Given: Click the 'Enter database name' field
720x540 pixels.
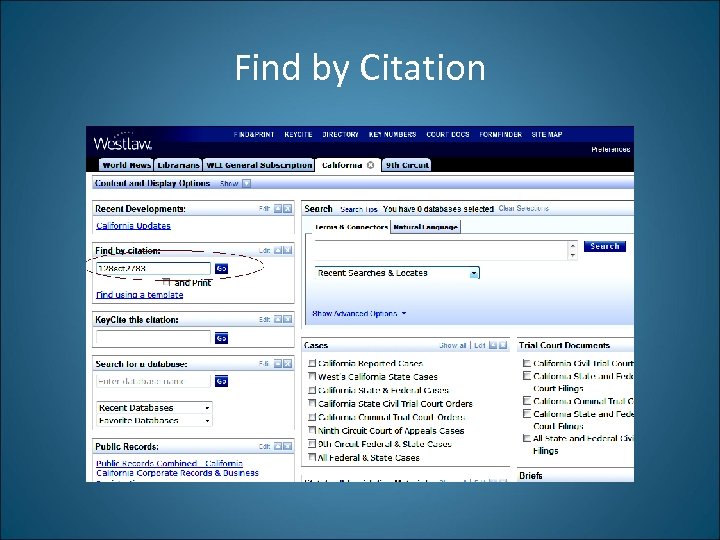Looking at the screenshot, I should tap(153, 381).
